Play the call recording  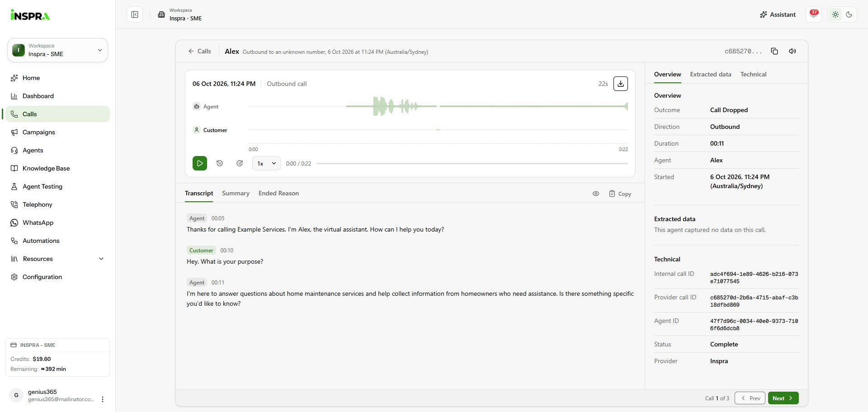[x=200, y=163]
